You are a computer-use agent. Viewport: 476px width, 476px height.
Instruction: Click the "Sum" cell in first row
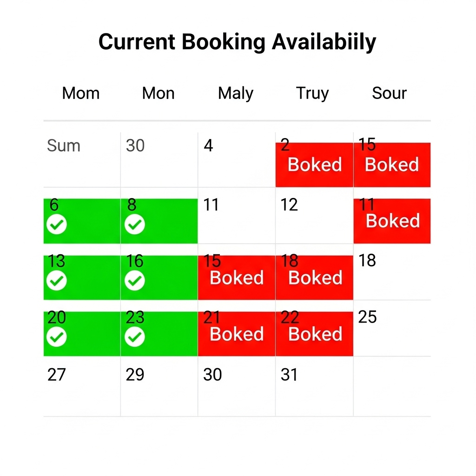click(82, 159)
